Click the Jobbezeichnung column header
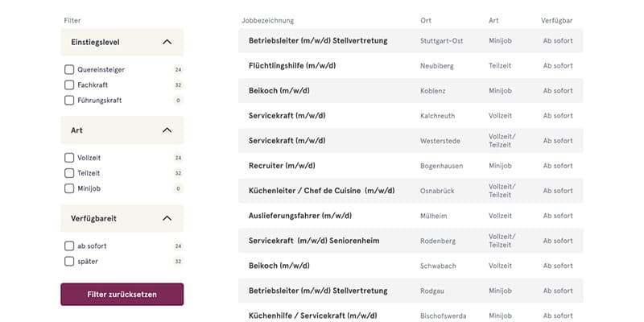This screenshot has height=322, width=644. 267,21
